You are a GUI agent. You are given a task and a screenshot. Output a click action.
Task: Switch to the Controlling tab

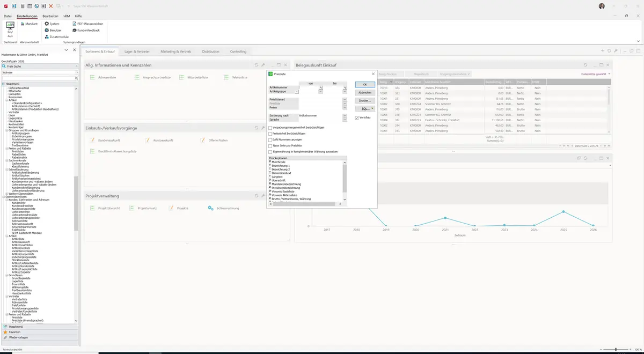(x=238, y=51)
